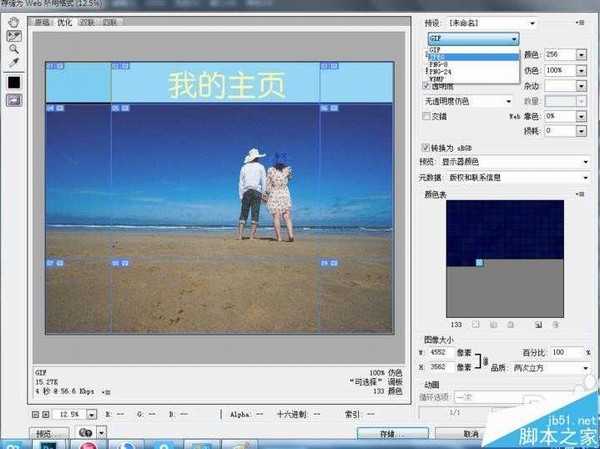Toggle slices visibility button

(x=15, y=100)
